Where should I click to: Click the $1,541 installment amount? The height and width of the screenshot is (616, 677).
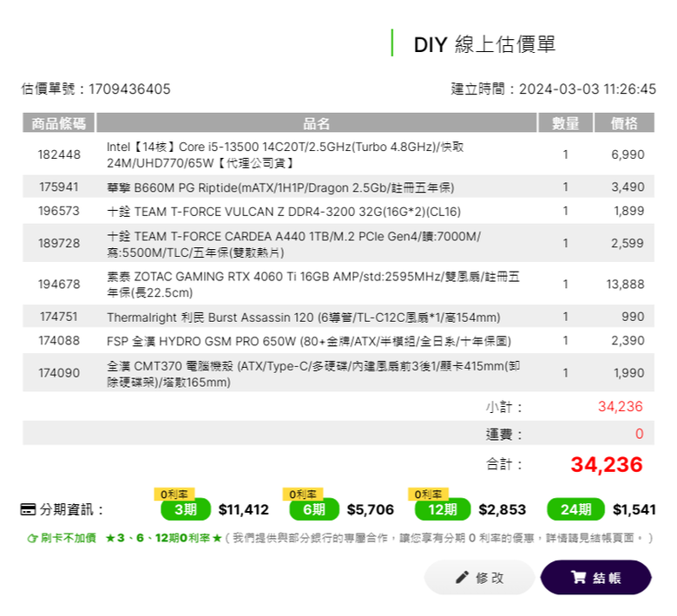(x=634, y=509)
